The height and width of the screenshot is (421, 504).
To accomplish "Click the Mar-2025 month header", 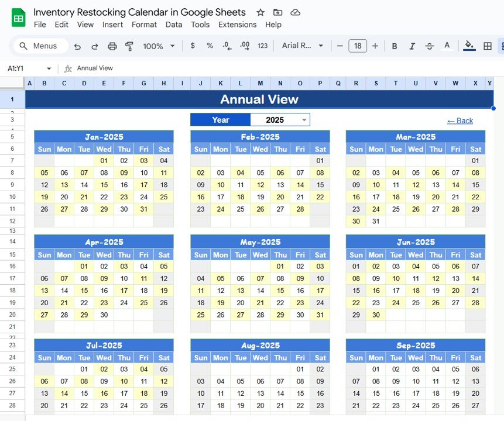I will coord(416,137).
